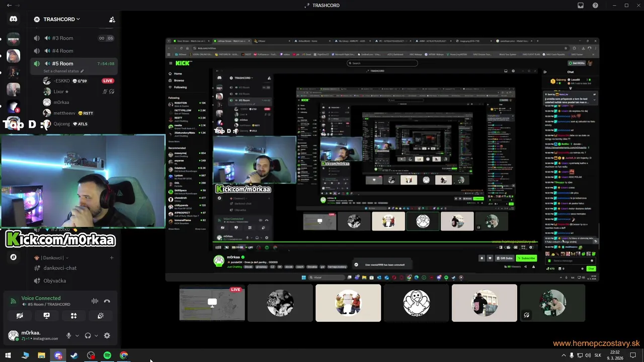644x362 pixels.
Task: Select the turkey avatar participant tile
Action: click(x=416, y=303)
